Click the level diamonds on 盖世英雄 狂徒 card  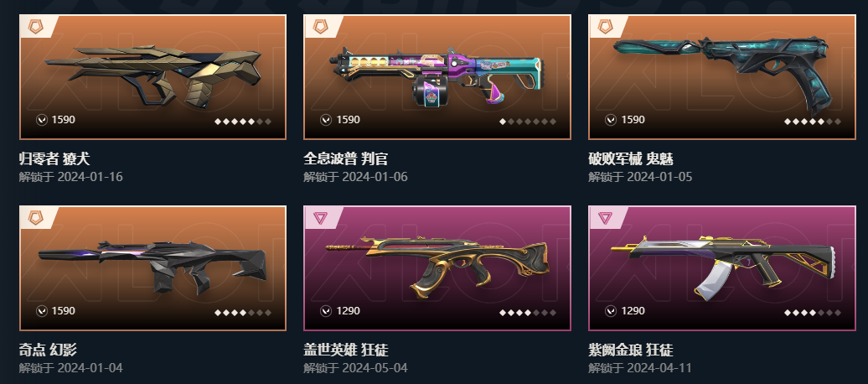click(x=528, y=313)
